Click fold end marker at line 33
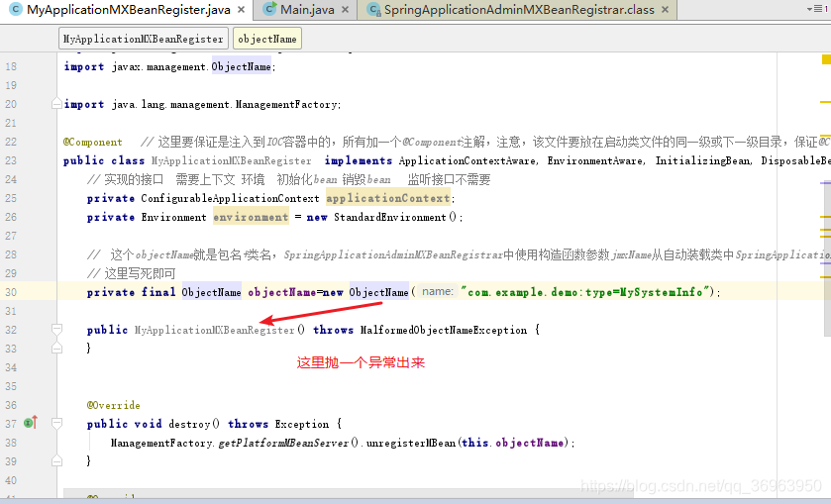 point(56,349)
